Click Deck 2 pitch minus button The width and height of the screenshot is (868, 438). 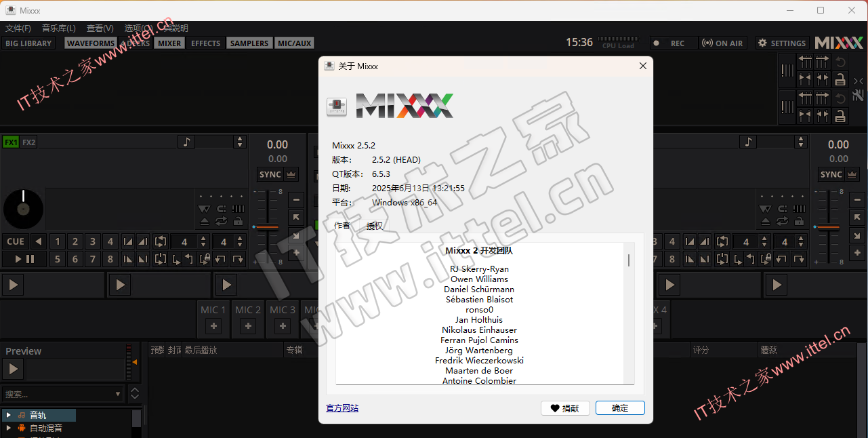coord(857,200)
